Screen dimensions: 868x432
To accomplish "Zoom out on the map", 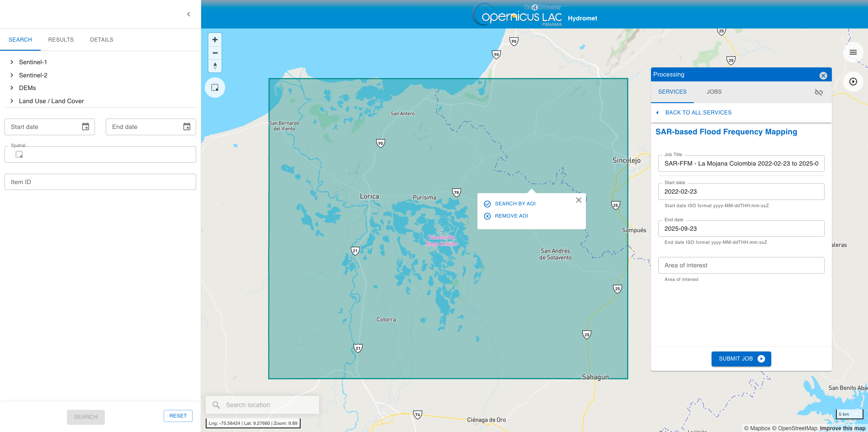I will (215, 53).
